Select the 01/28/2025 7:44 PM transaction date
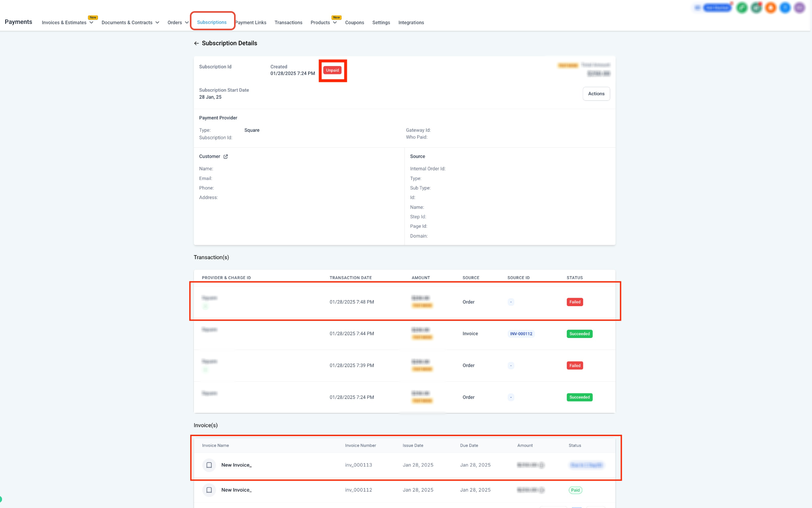The image size is (812, 508). pyautogui.click(x=352, y=334)
